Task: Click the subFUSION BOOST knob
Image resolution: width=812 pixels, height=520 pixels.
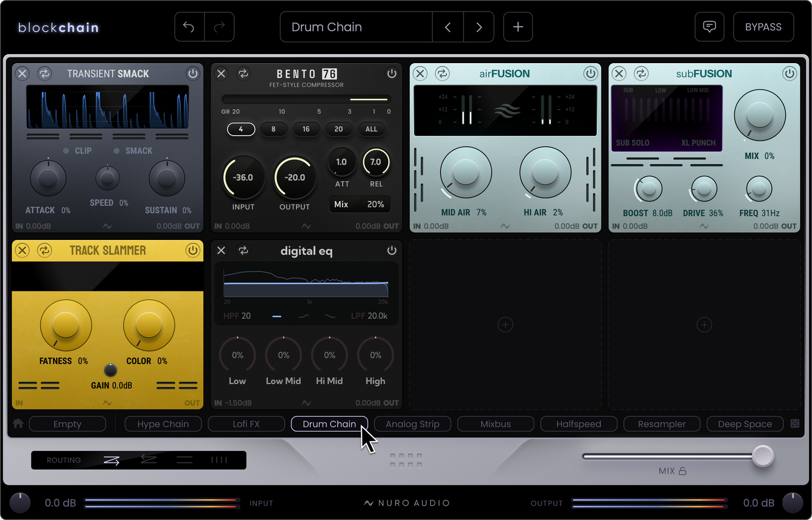Action: click(649, 189)
